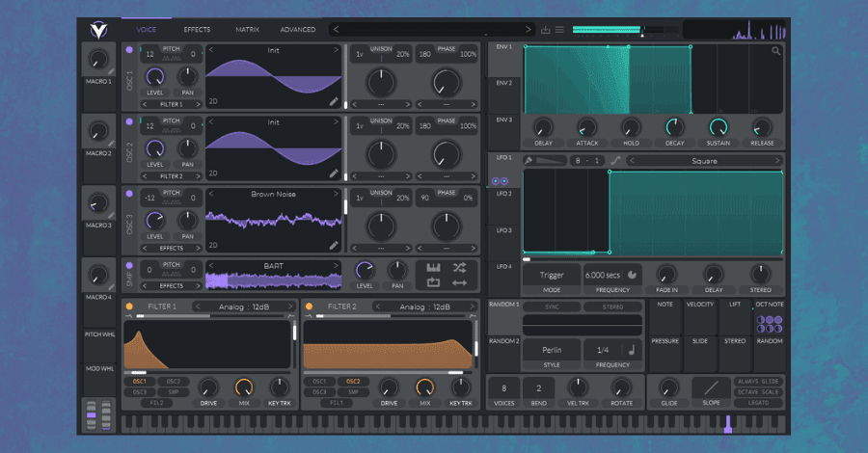Toggle the sampler bounce arrows icon

pyautogui.click(x=459, y=282)
